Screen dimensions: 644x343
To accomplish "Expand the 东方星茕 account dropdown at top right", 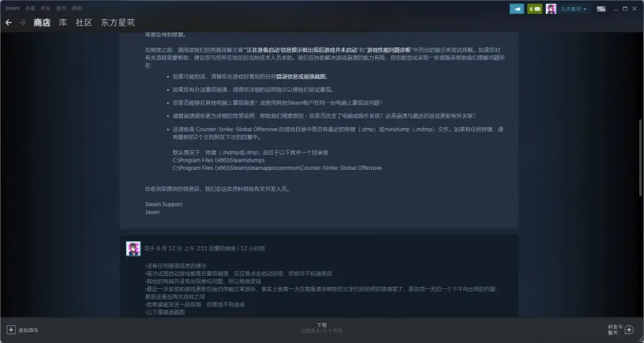I will point(574,9).
